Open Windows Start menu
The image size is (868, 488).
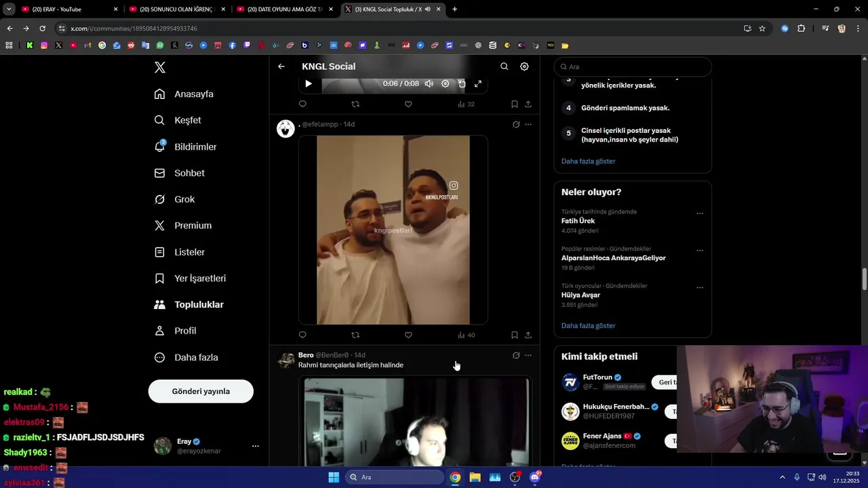click(334, 477)
